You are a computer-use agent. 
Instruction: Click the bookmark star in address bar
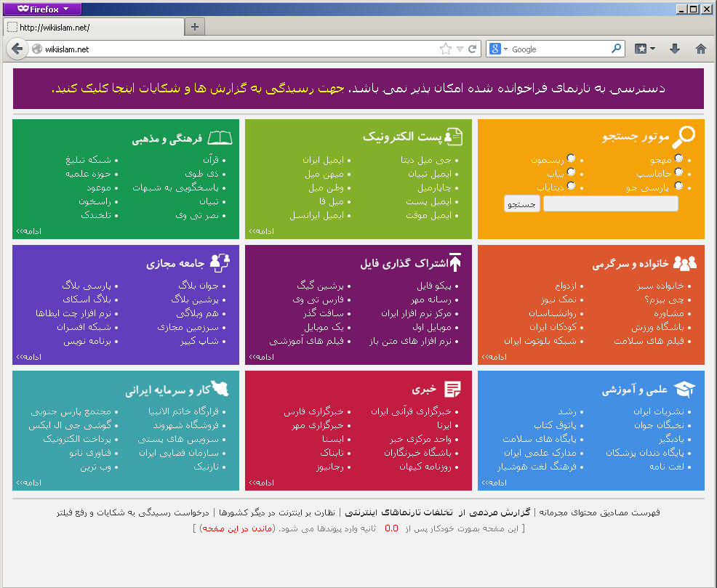[x=445, y=49]
